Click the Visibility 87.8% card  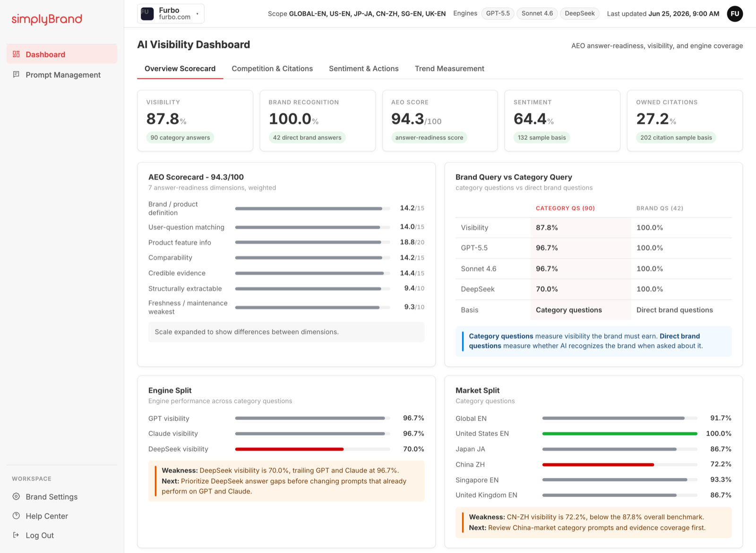[195, 121]
